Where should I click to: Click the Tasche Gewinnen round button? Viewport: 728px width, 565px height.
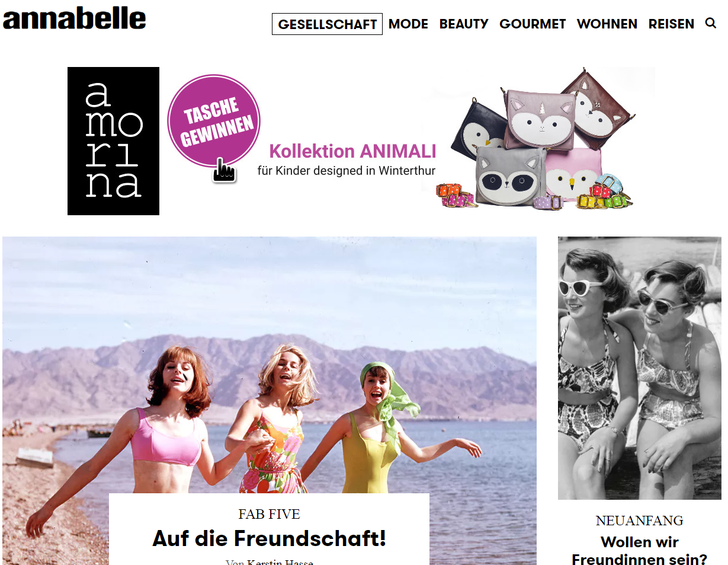[214, 121]
